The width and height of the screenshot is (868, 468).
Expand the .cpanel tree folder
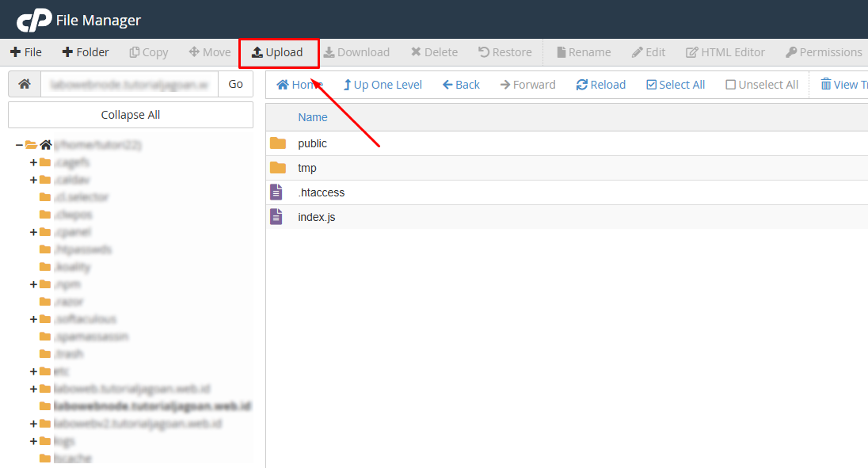(33, 232)
